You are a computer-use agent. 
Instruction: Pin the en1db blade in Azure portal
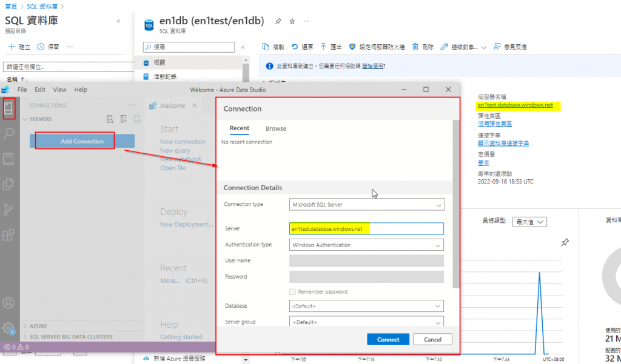click(x=278, y=21)
